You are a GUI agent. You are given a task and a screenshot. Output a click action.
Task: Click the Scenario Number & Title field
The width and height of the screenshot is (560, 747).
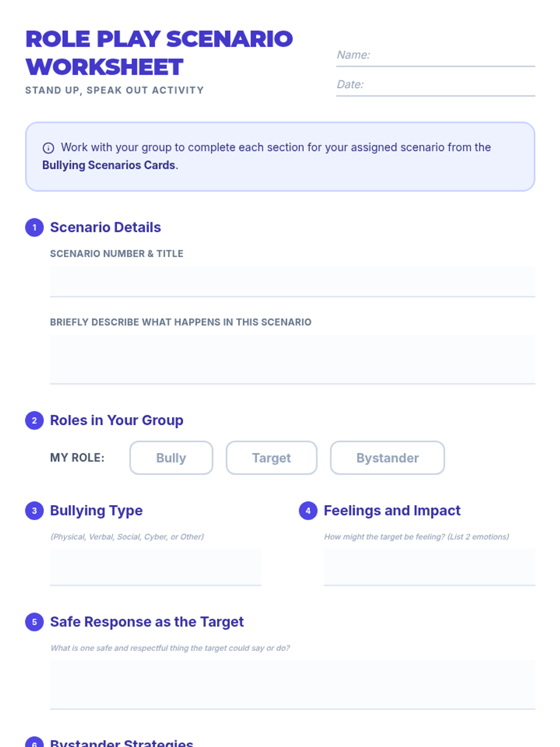(x=293, y=282)
